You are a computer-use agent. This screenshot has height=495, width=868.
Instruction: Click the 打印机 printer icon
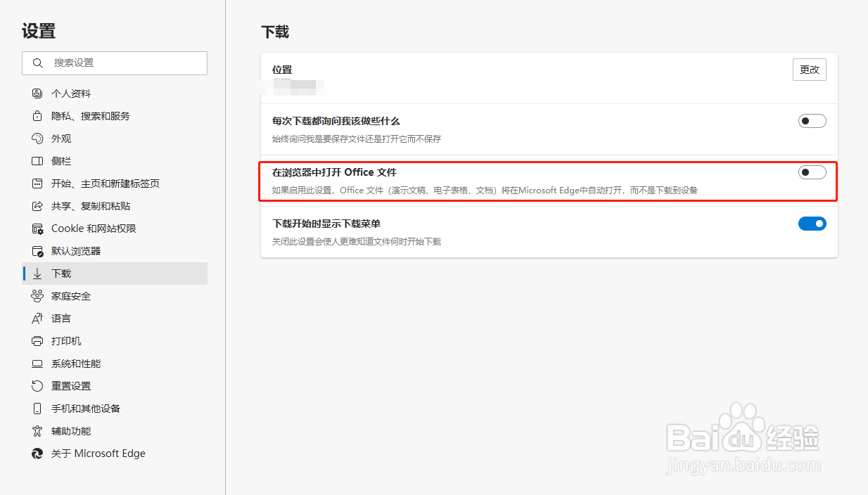coord(37,341)
